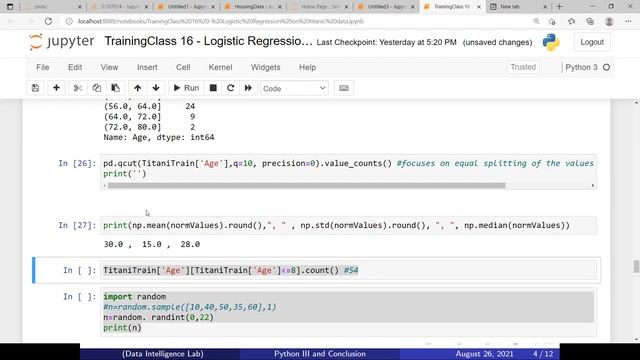
Task: Close the TrainingClass 16 browser tab
Action: pyautogui.click(x=479, y=7)
